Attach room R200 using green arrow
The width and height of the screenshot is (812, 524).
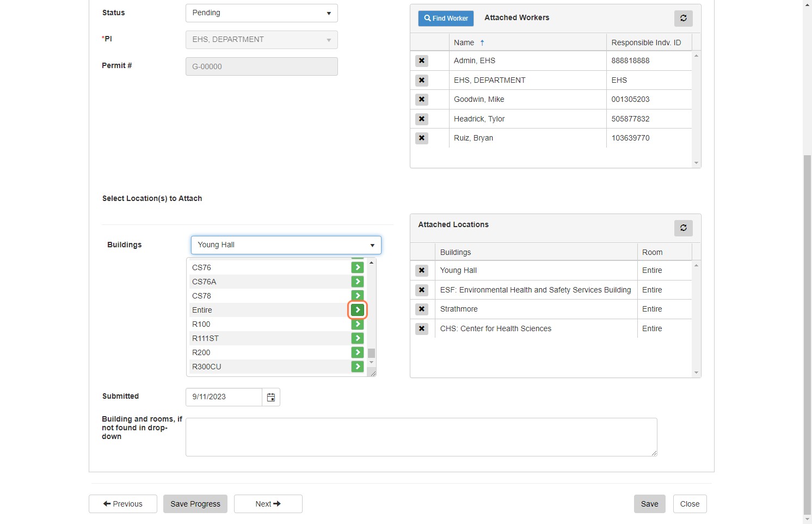(x=358, y=352)
